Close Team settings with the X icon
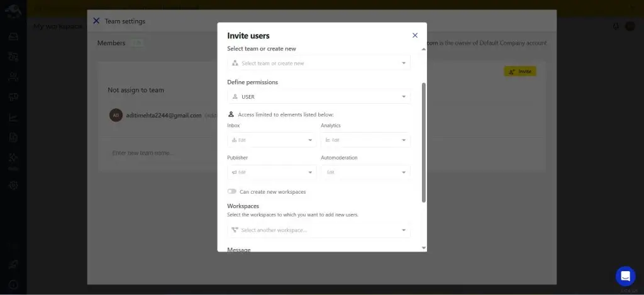This screenshot has width=644, height=295. (x=96, y=21)
